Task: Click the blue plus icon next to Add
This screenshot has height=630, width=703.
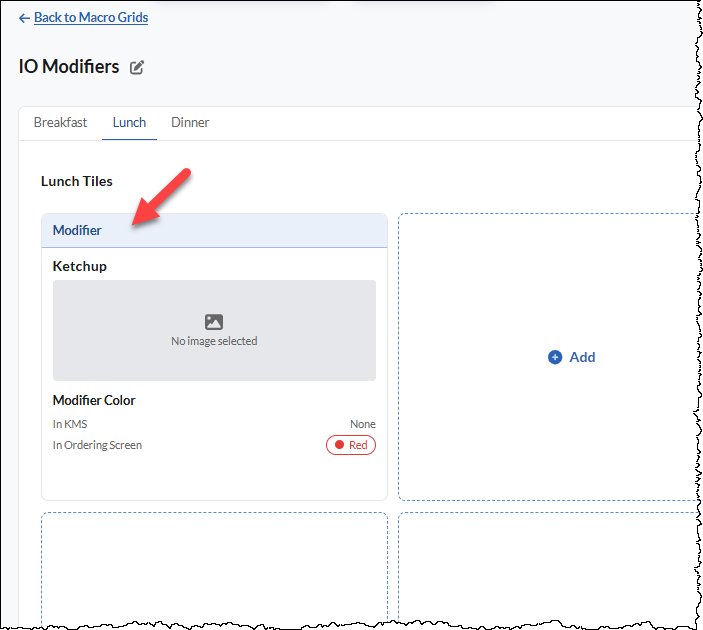Action: tap(555, 357)
